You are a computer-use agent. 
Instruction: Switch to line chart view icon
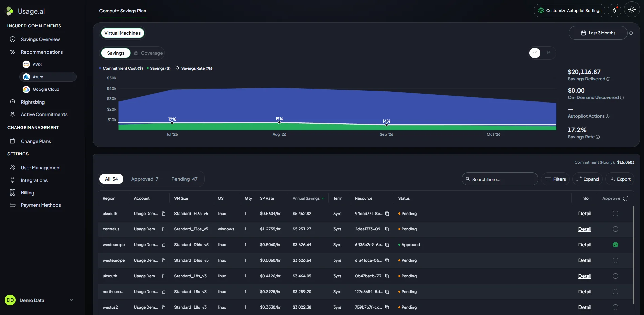pos(535,53)
